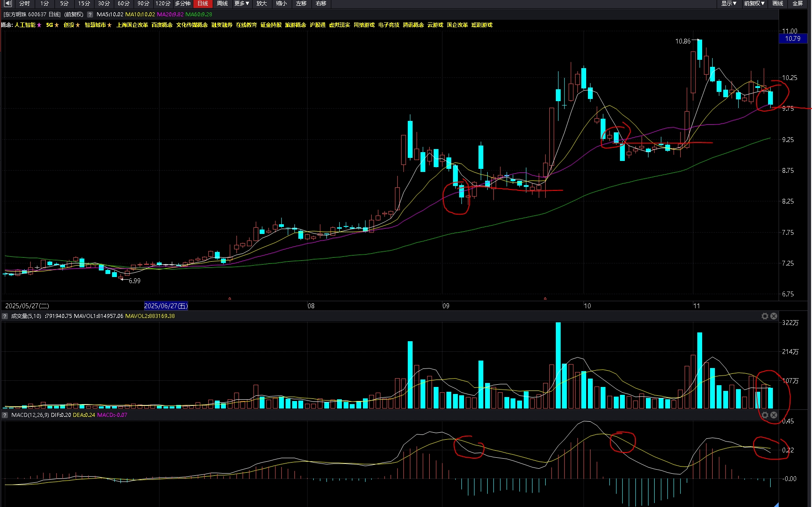Open the 腾讯概念 concept link
The image size is (812, 507).
click(x=413, y=25)
